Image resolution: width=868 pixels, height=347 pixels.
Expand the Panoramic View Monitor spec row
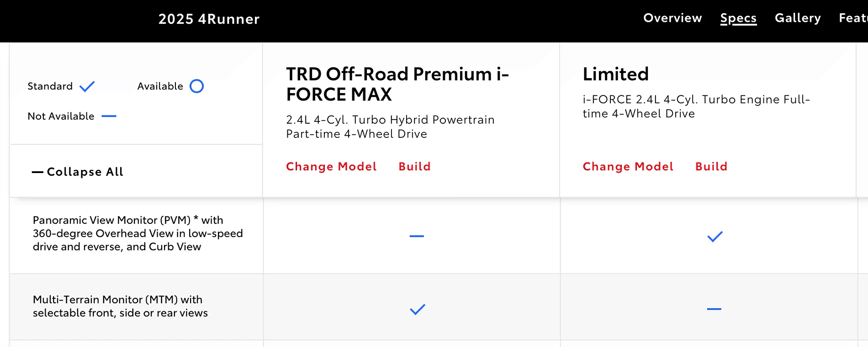[x=137, y=233]
